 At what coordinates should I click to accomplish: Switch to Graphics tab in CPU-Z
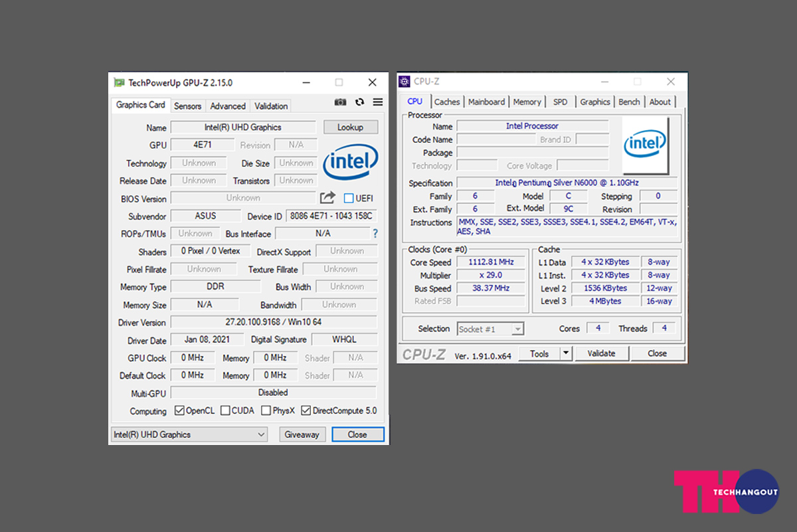[x=595, y=102]
